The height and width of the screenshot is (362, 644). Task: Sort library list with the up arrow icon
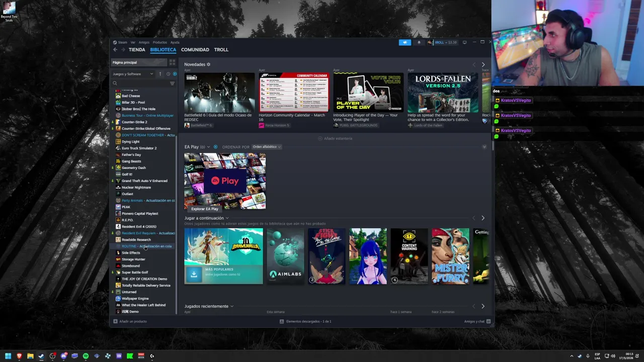point(160,74)
